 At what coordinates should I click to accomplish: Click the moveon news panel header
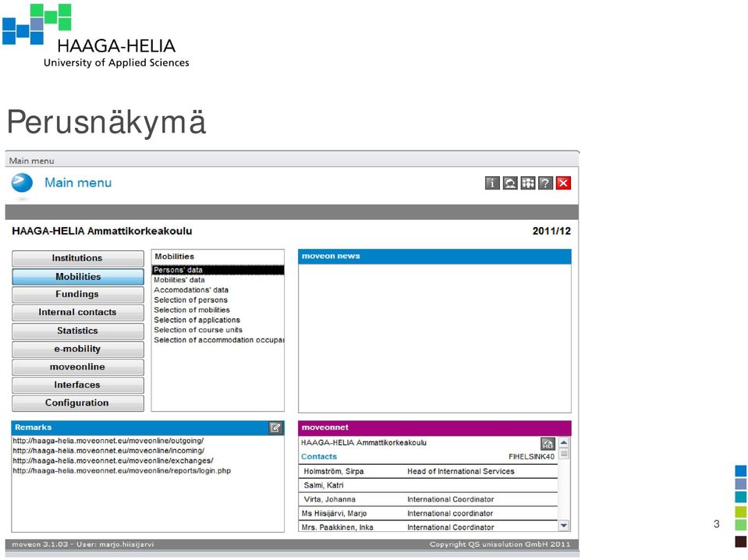(434, 257)
